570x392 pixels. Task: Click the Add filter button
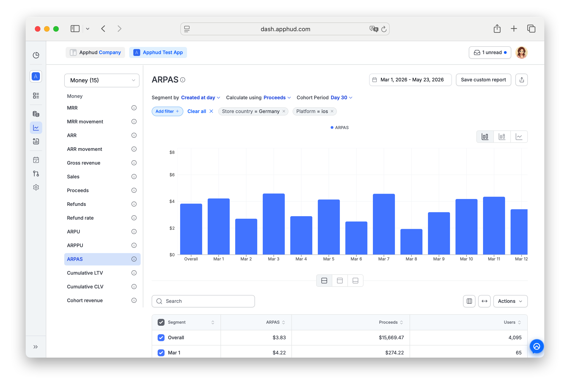click(x=167, y=111)
